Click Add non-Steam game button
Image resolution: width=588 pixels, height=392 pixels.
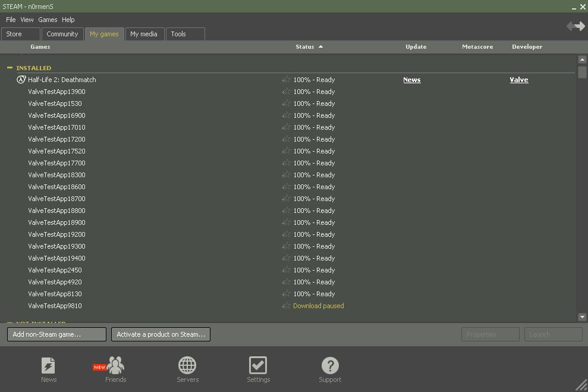[56, 334]
